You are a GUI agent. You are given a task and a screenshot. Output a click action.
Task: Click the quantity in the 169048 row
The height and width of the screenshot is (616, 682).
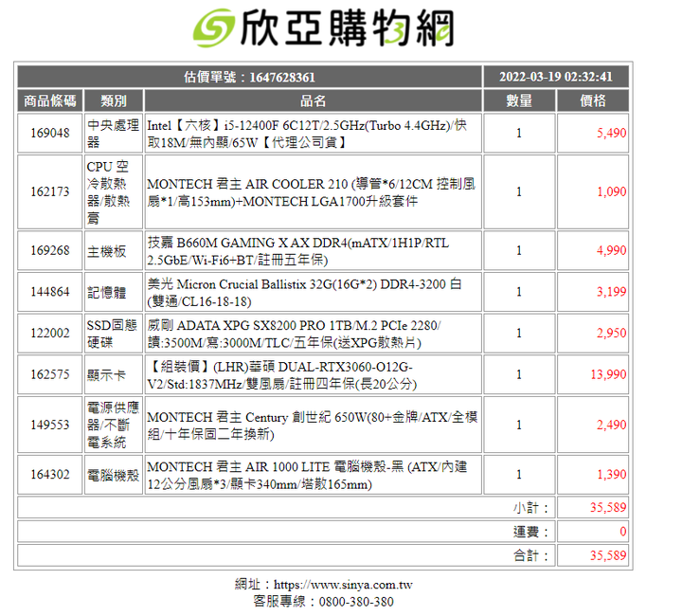(x=519, y=133)
